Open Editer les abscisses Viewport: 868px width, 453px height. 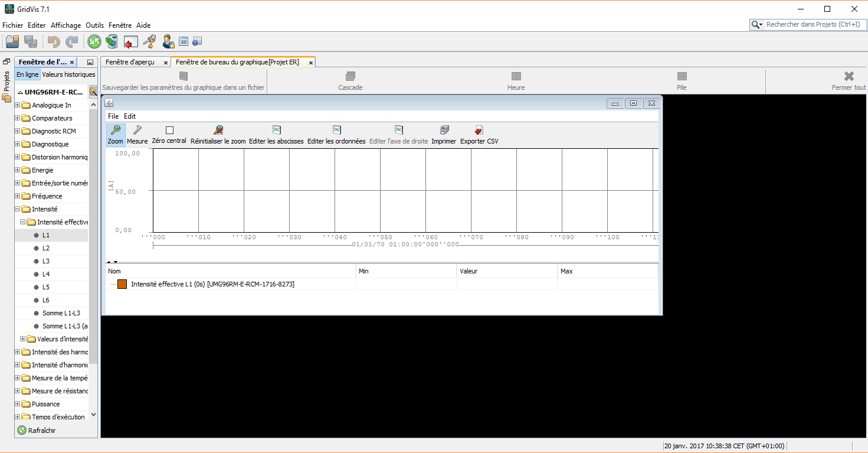pos(276,131)
